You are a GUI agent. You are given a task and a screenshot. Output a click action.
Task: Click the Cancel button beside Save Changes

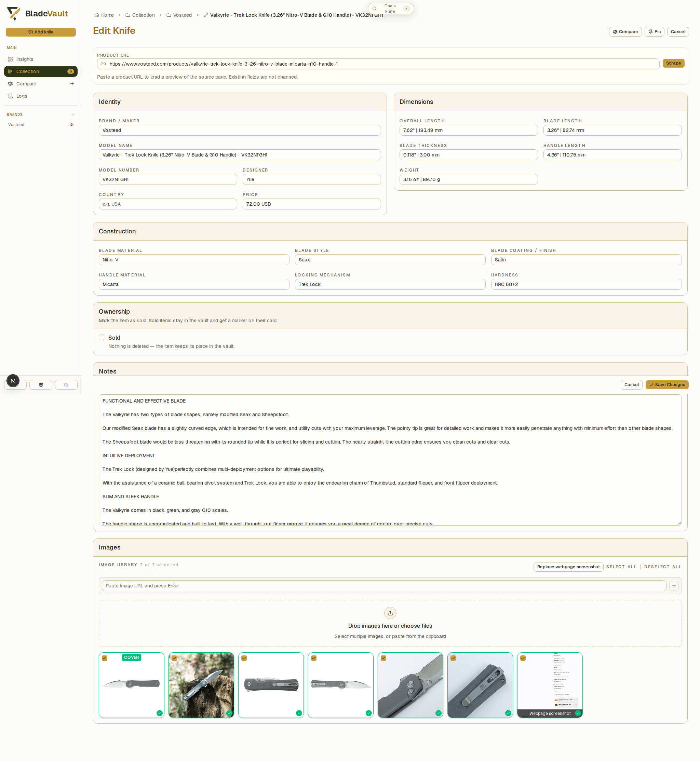point(631,385)
